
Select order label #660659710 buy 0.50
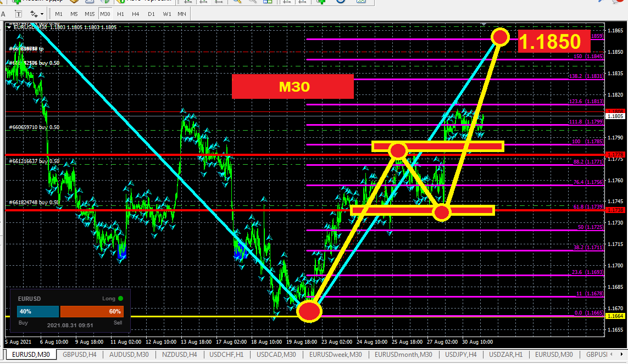(x=34, y=127)
